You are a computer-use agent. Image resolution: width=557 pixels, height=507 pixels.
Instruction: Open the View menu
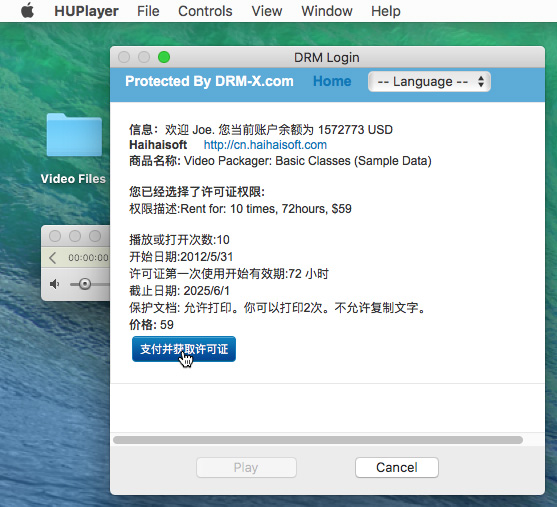click(267, 11)
